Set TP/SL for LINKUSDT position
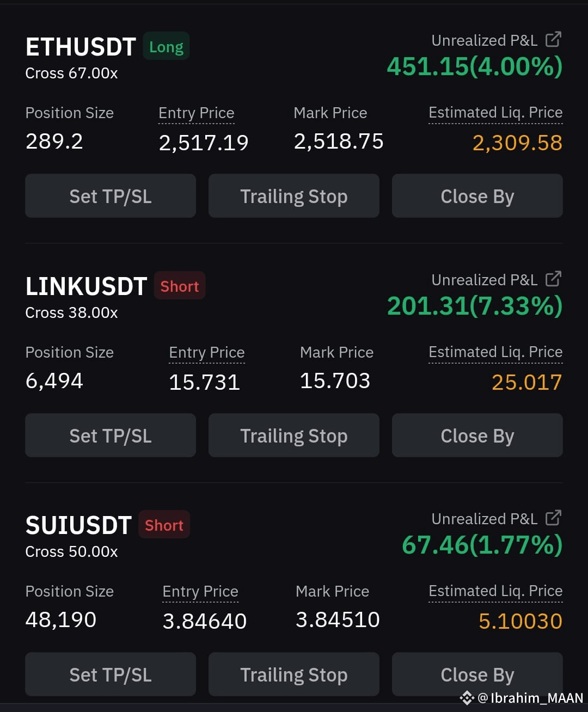 click(x=111, y=435)
